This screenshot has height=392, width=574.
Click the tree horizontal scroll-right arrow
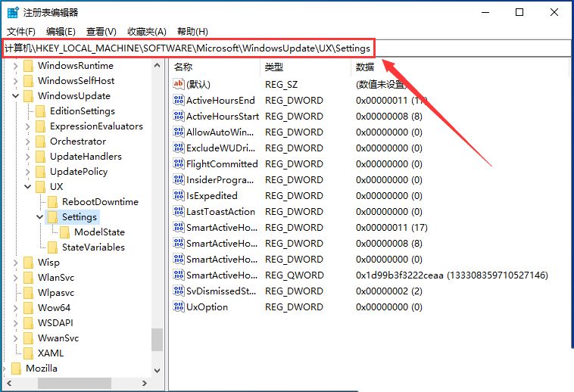tap(145, 383)
